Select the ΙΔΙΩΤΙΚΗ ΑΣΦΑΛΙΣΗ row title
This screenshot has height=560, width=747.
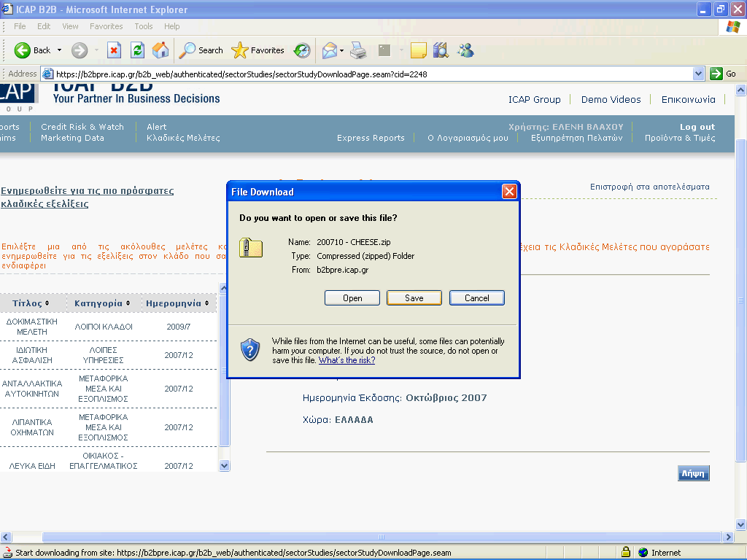point(31,355)
